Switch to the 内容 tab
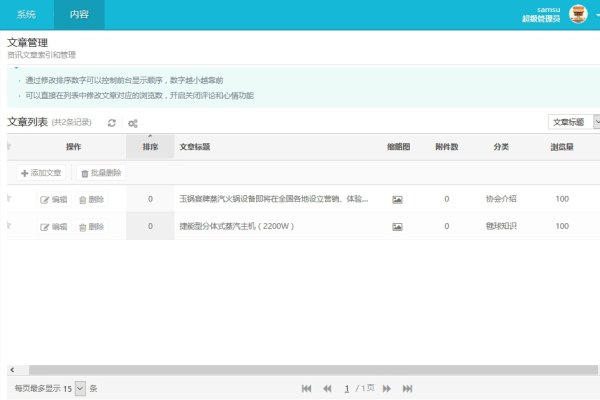This screenshot has height=400, width=600. click(79, 15)
